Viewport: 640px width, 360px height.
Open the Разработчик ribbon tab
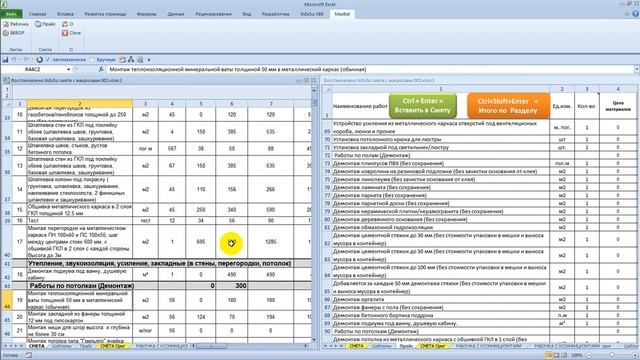pyautogui.click(x=276, y=14)
